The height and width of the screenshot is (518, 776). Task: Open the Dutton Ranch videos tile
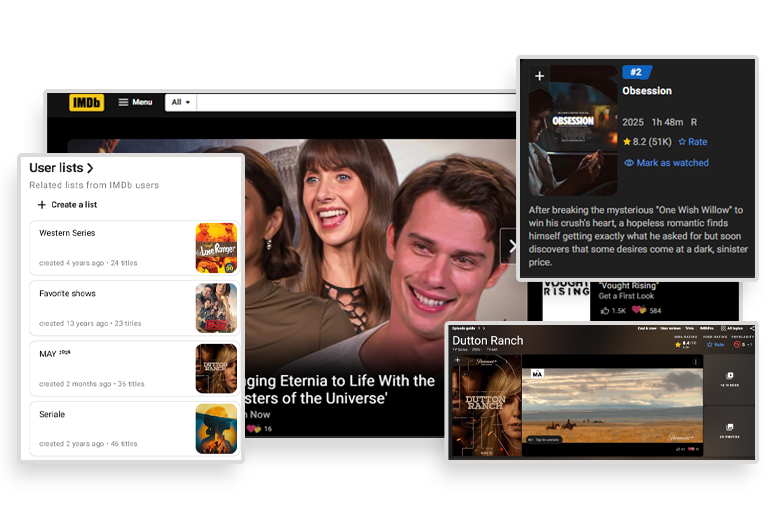729,379
